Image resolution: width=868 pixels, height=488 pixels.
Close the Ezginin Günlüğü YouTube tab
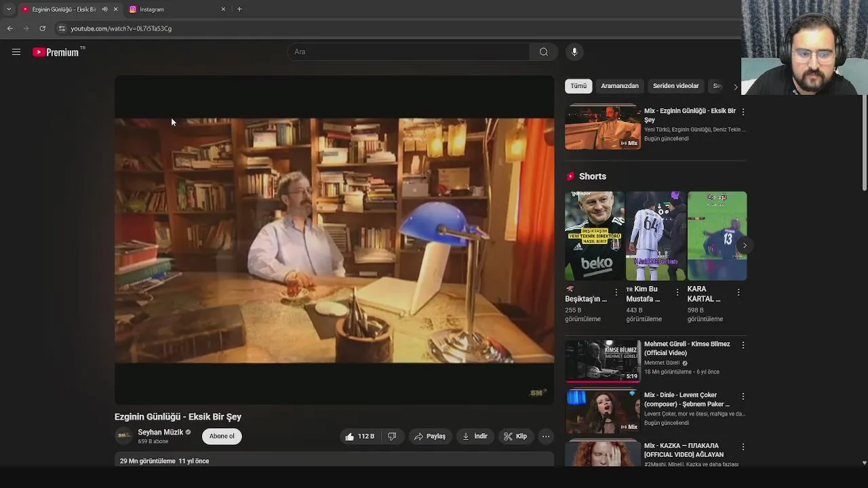point(115,9)
